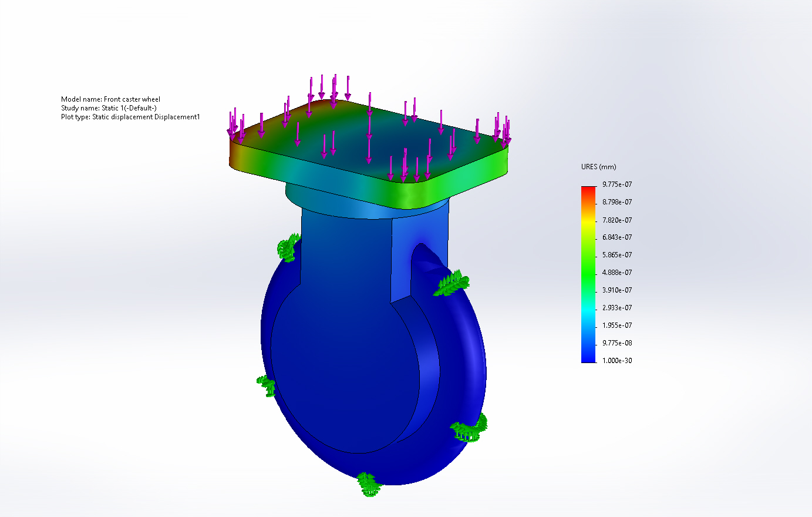Click the displacement color legend bar

click(588, 274)
